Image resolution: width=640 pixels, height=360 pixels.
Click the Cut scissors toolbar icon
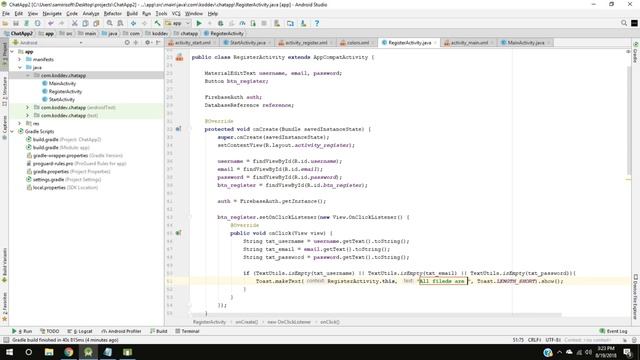74,23
